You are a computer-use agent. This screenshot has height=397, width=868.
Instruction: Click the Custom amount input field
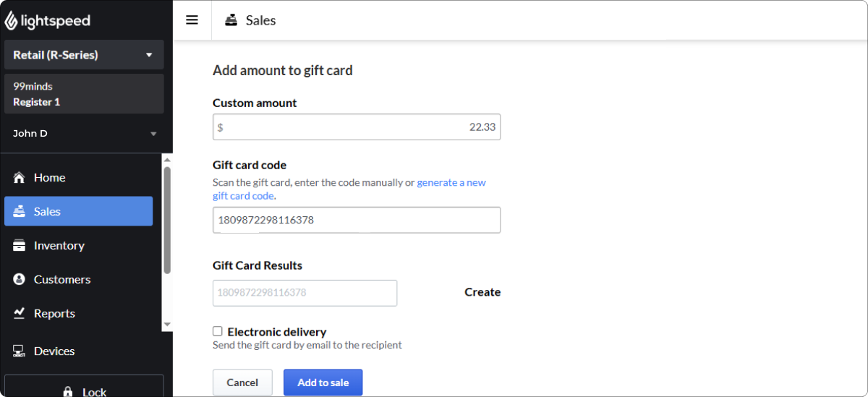[357, 127]
